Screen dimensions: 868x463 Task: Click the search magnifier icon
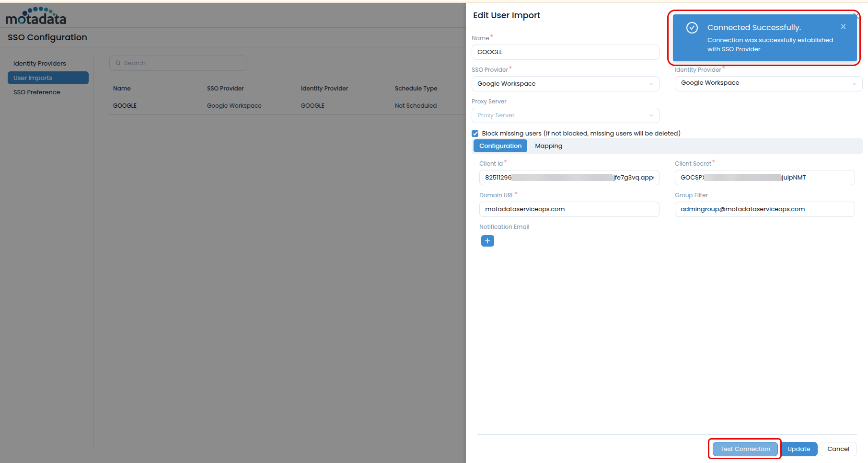coord(118,63)
